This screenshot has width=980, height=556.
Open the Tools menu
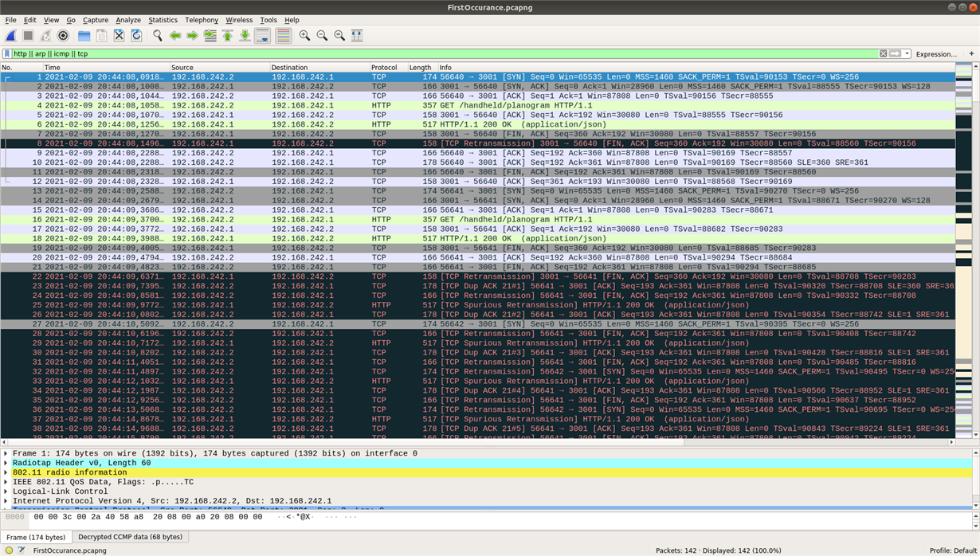click(x=269, y=20)
